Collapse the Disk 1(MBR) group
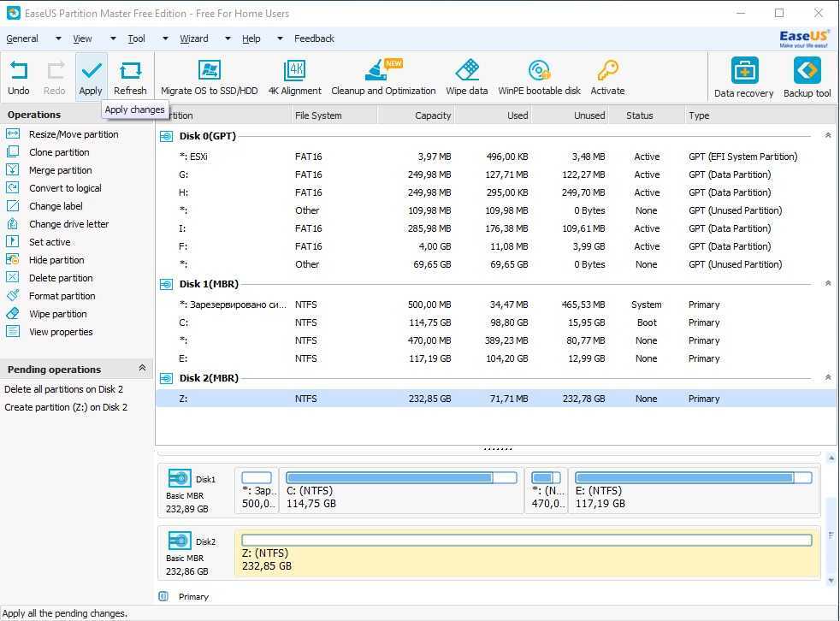The height and width of the screenshot is (621, 840). tap(827, 284)
